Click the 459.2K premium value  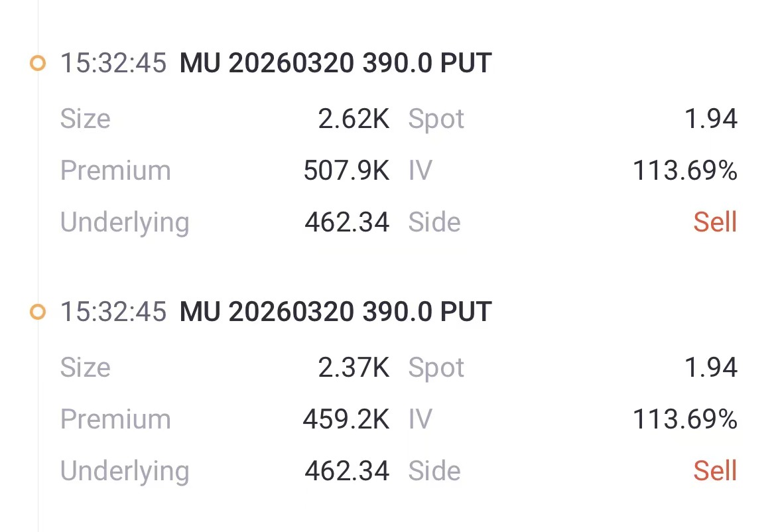click(346, 419)
